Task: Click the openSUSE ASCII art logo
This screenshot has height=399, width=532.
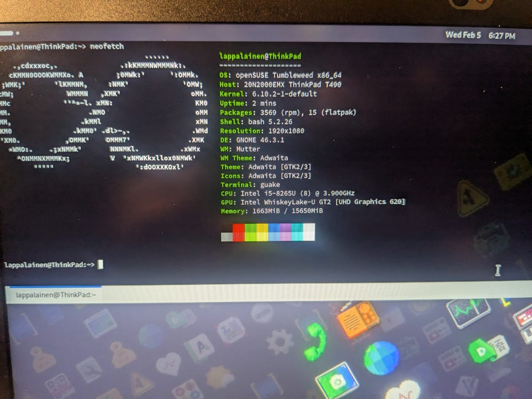Action: pyautogui.click(x=104, y=112)
